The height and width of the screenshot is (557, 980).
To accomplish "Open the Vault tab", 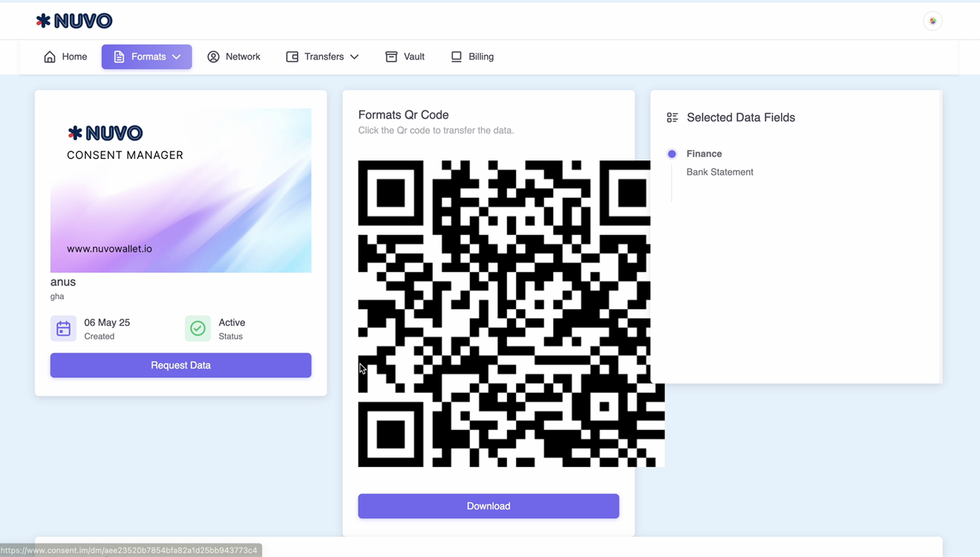I will [x=405, y=56].
